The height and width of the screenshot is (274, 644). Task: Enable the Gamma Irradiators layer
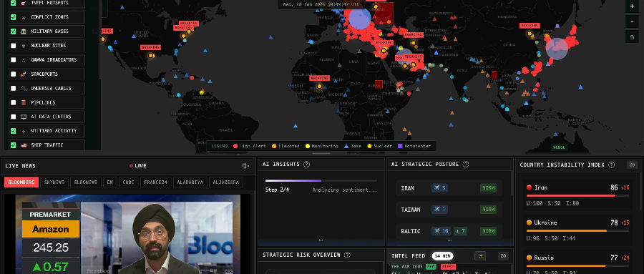[13, 60]
